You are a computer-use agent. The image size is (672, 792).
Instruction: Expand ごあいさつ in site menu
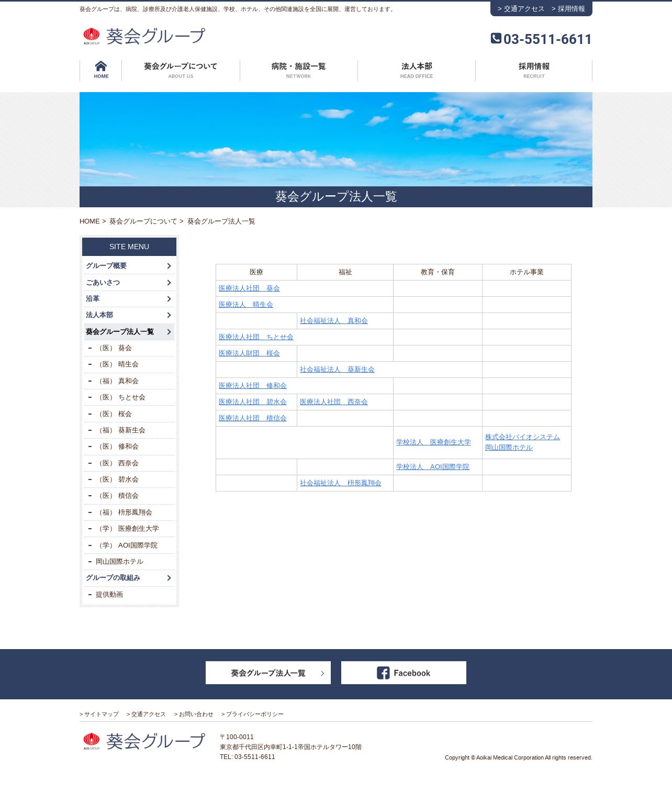click(x=129, y=283)
